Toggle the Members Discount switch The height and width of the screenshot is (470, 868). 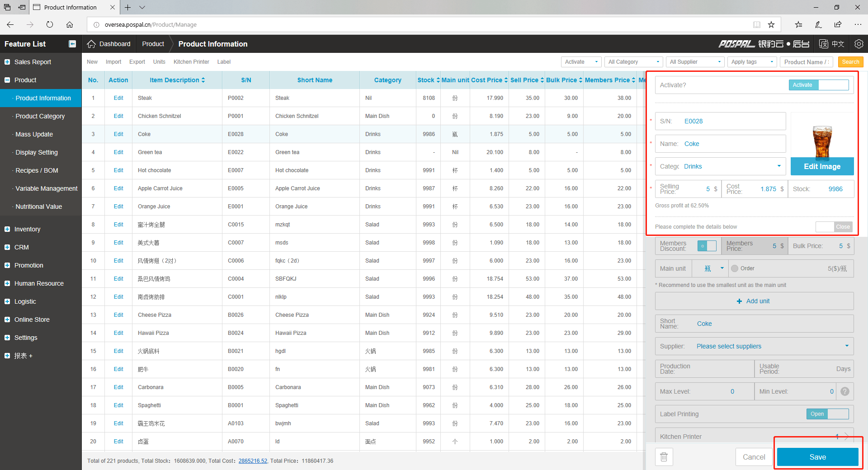(707, 246)
